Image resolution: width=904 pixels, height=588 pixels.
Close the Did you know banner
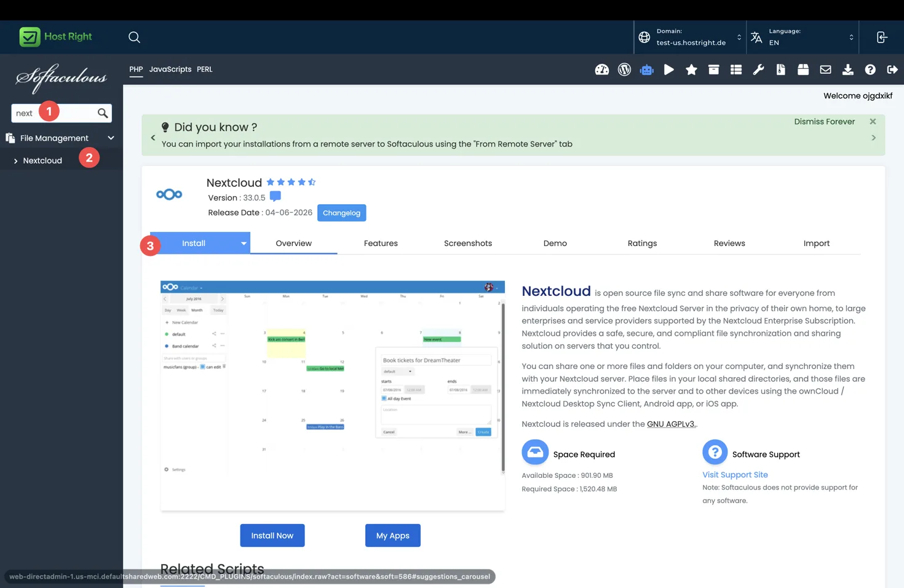click(x=873, y=122)
